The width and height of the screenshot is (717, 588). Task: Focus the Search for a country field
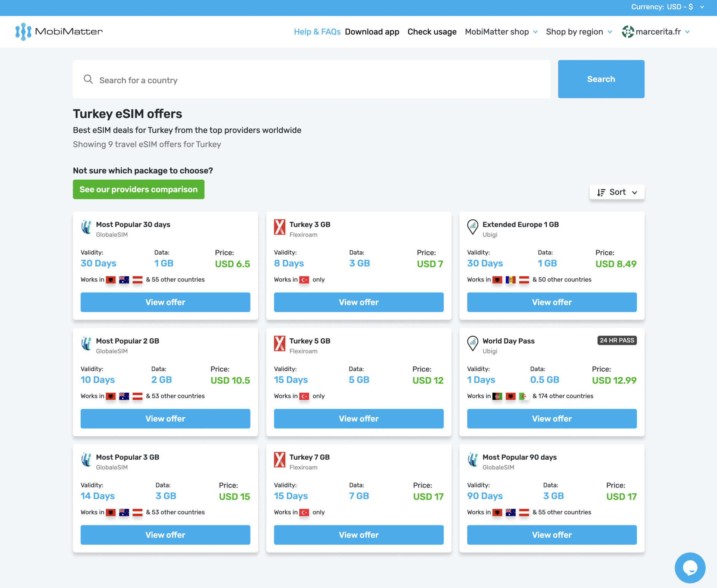311,79
